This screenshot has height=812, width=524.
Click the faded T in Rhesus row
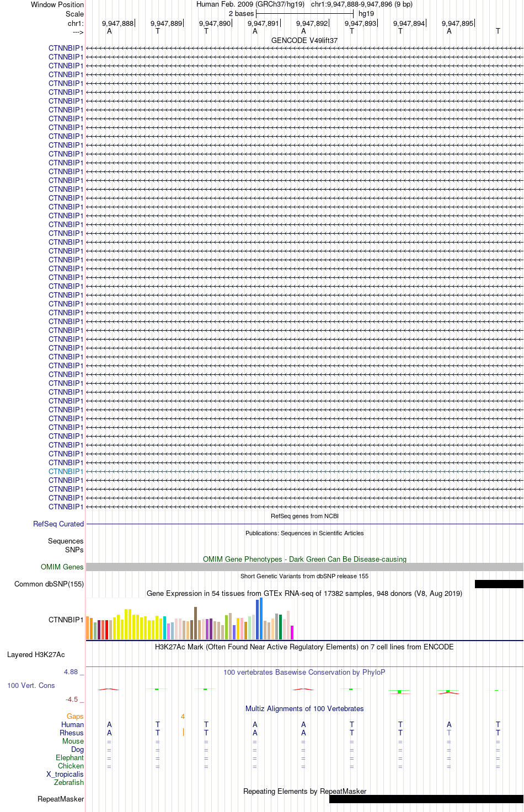tap(449, 733)
